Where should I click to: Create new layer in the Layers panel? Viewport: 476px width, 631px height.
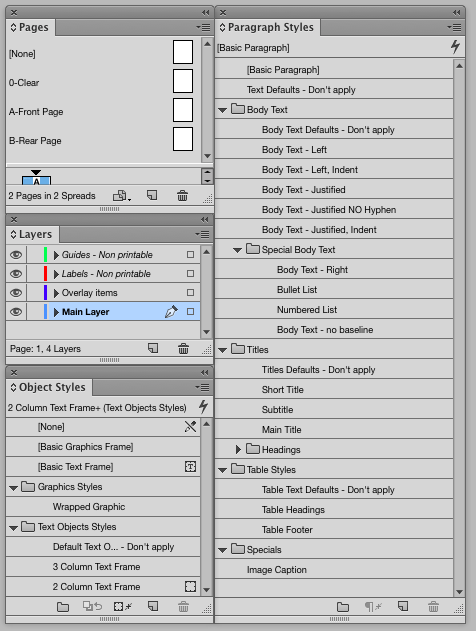tap(153, 348)
